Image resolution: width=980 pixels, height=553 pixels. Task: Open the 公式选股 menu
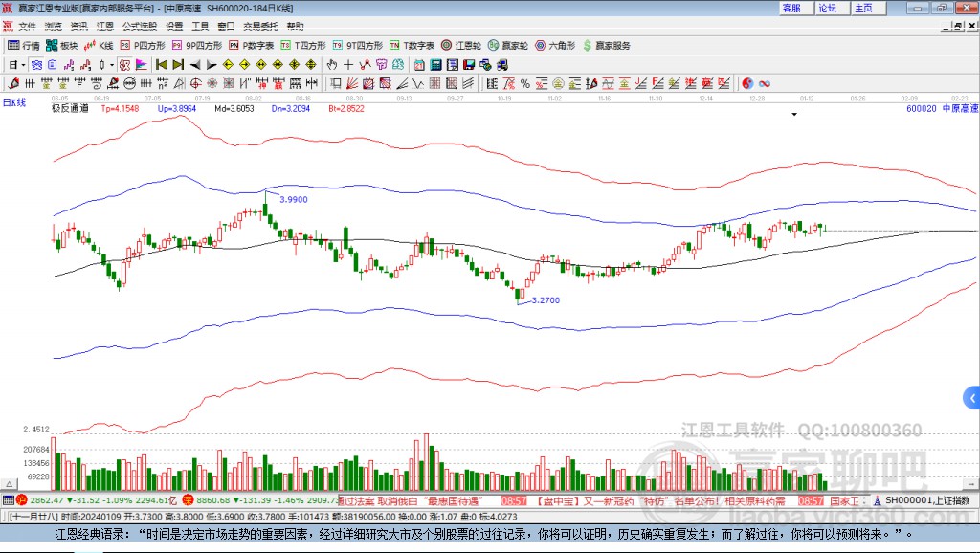139,26
